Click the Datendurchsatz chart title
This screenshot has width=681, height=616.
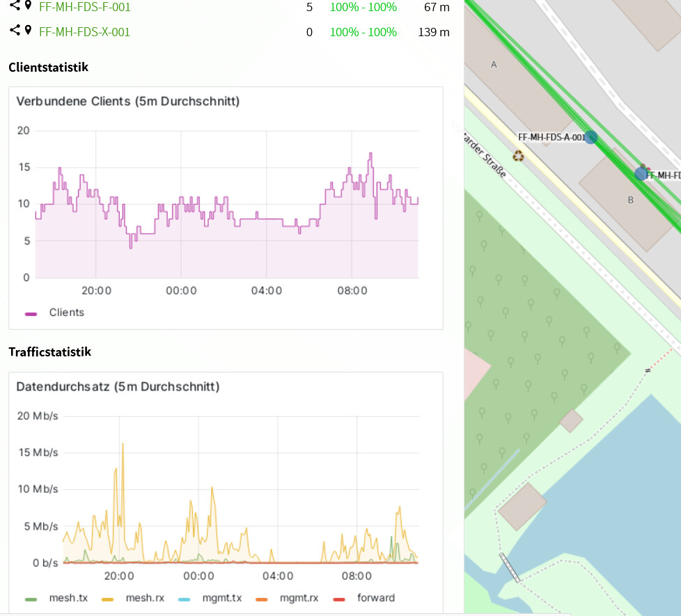(118, 386)
